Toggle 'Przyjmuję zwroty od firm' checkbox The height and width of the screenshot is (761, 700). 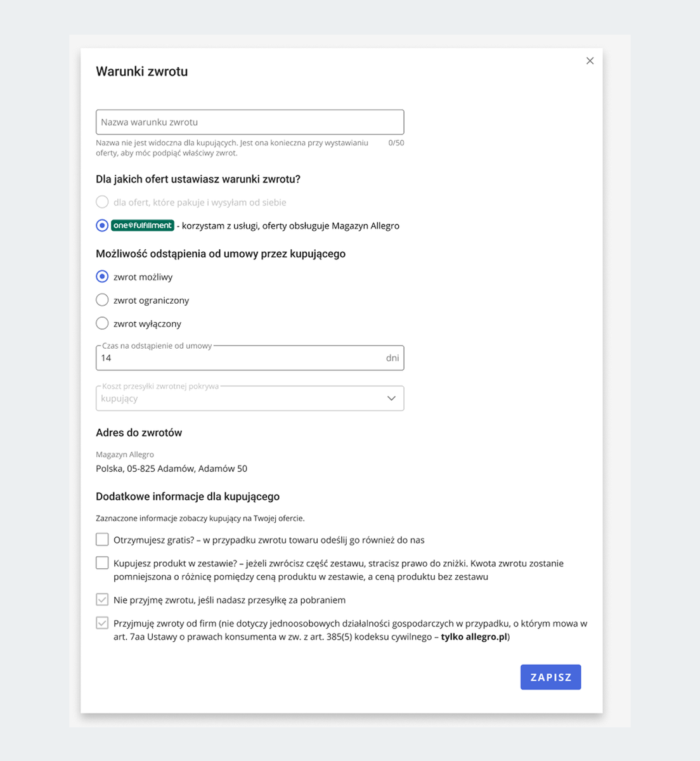tap(102, 623)
